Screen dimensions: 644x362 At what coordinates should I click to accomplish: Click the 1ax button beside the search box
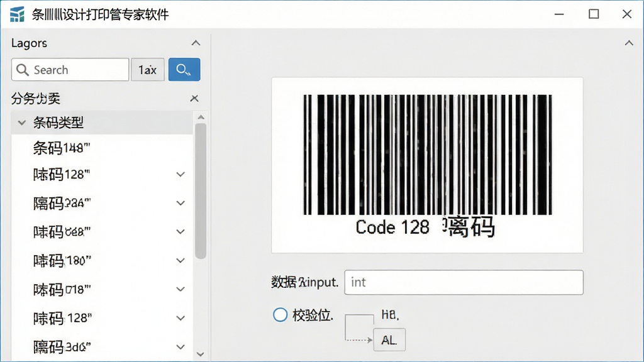[148, 70]
